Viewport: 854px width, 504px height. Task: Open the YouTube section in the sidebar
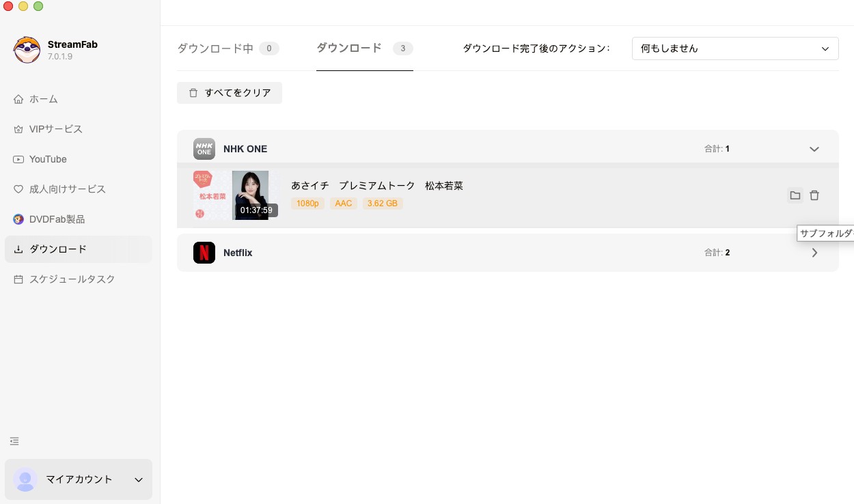click(x=48, y=159)
